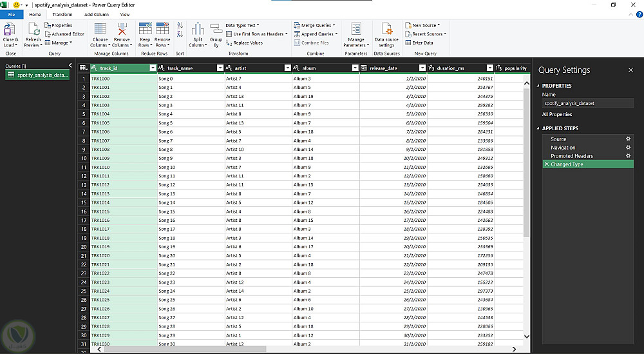Collapse the PROPERTIES section

(538, 86)
